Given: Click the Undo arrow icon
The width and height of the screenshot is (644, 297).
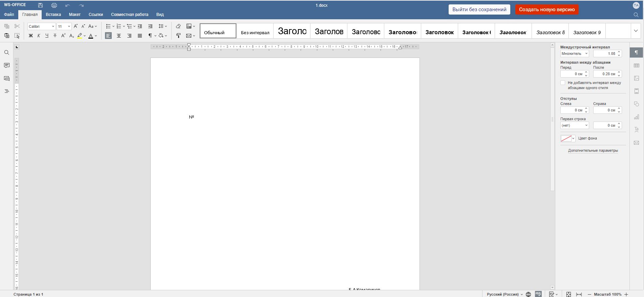Looking at the screenshot, I should click(x=68, y=5).
